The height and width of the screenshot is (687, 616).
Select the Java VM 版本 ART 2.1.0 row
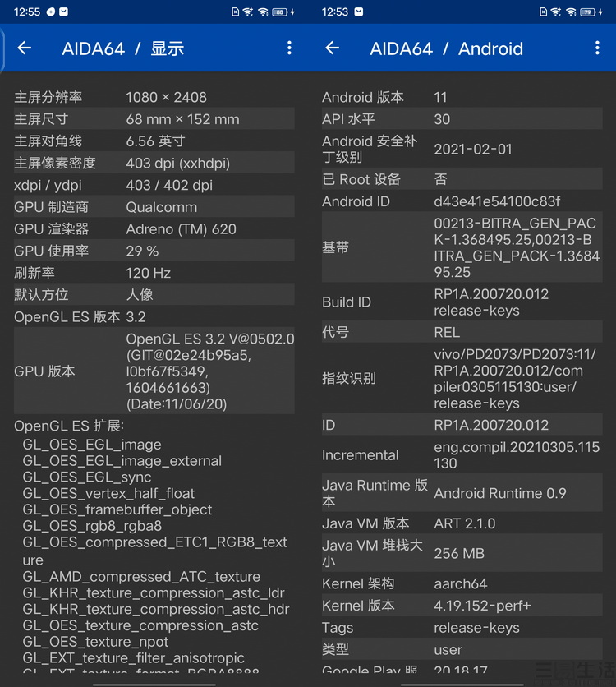(462, 523)
